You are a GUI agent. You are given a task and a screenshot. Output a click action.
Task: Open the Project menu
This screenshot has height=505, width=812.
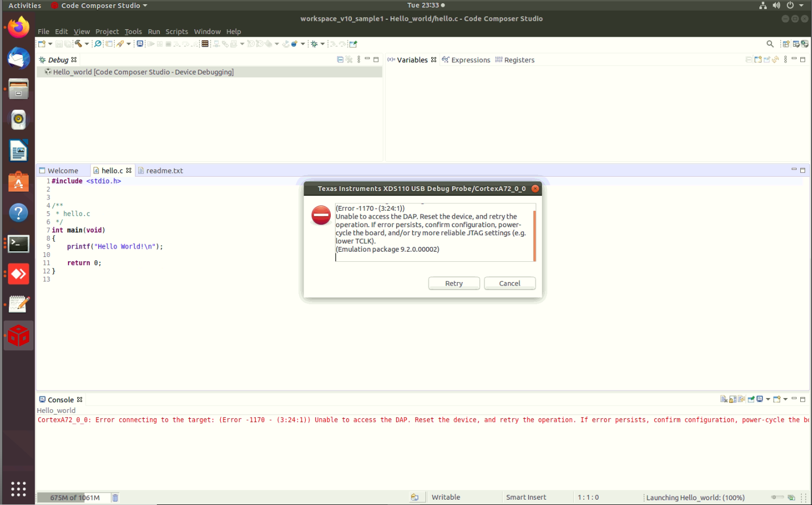click(107, 31)
